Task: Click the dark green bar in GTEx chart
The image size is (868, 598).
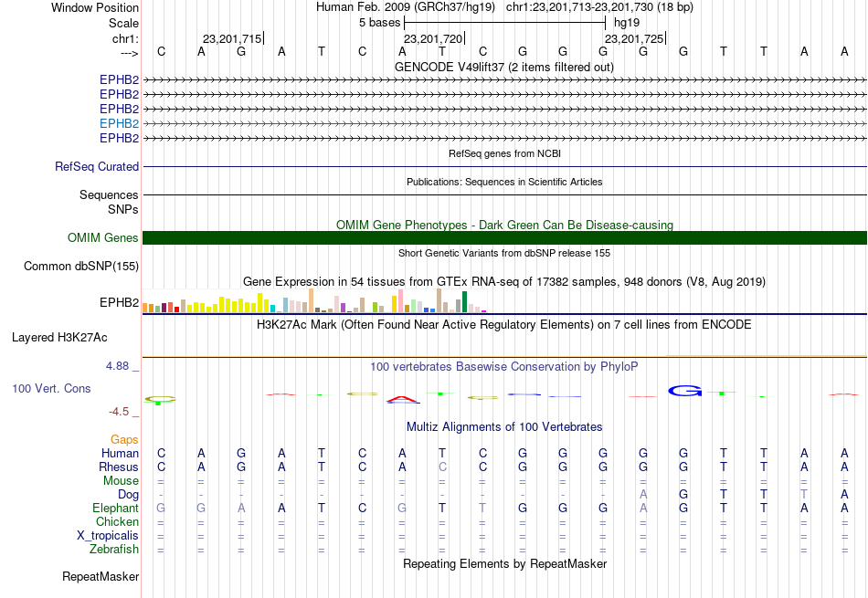Action: point(465,302)
